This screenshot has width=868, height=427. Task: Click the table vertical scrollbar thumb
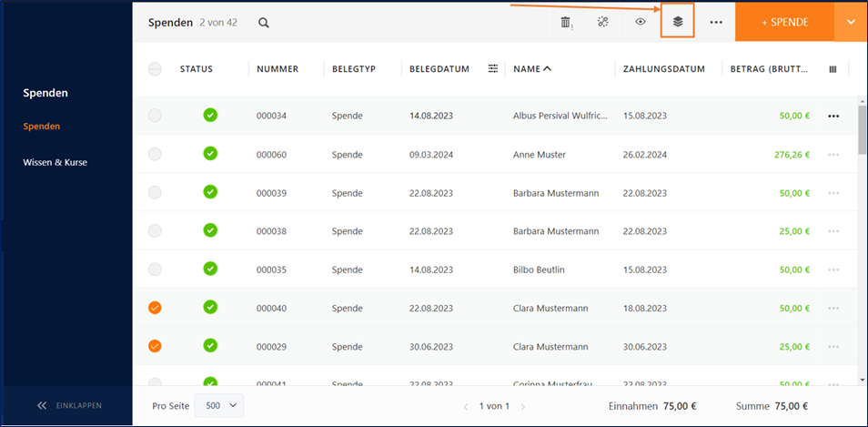pos(862,130)
